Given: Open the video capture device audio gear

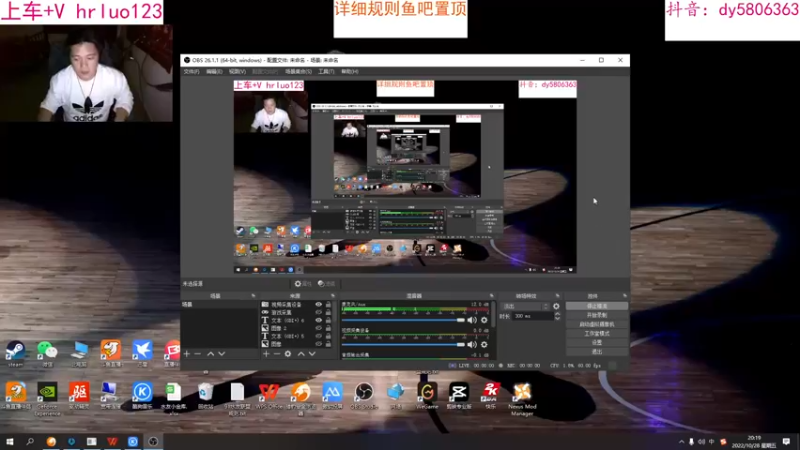Looking at the screenshot, I should (x=484, y=344).
